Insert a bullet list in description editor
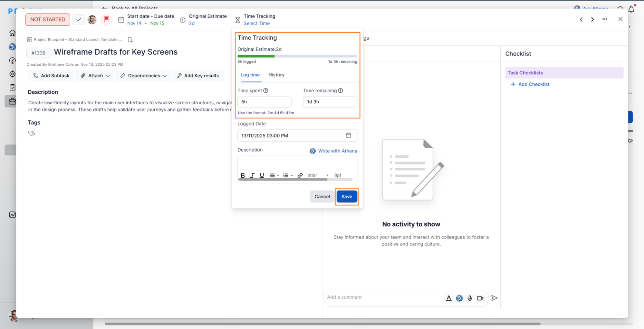644x329 pixels. (x=272, y=175)
